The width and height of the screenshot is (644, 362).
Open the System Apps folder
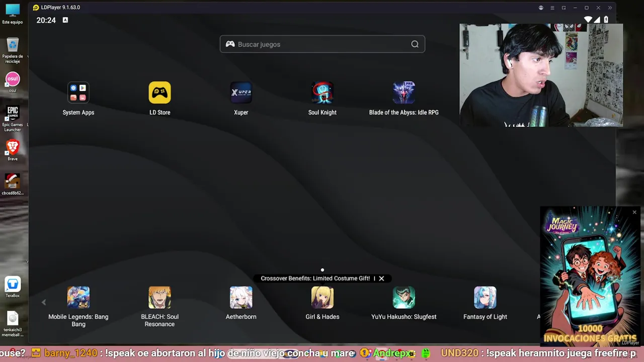click(x=78, y=93)
